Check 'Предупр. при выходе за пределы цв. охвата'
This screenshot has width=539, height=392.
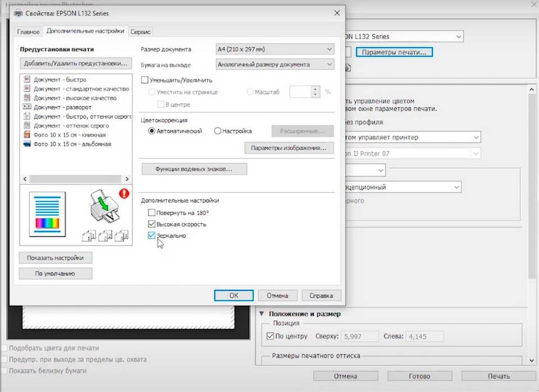pyautogui.click(x=4, y=359)
